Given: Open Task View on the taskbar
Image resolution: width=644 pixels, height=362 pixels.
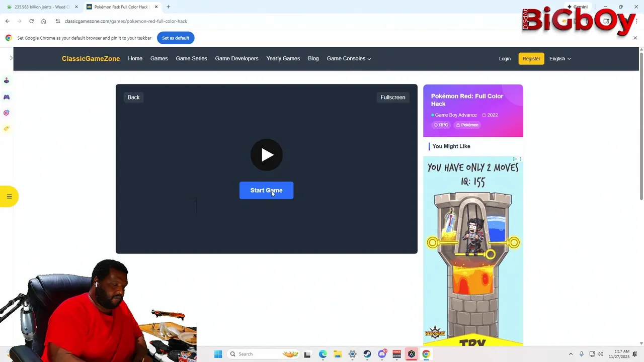Looking at the screenshot, I should point(307,354).
